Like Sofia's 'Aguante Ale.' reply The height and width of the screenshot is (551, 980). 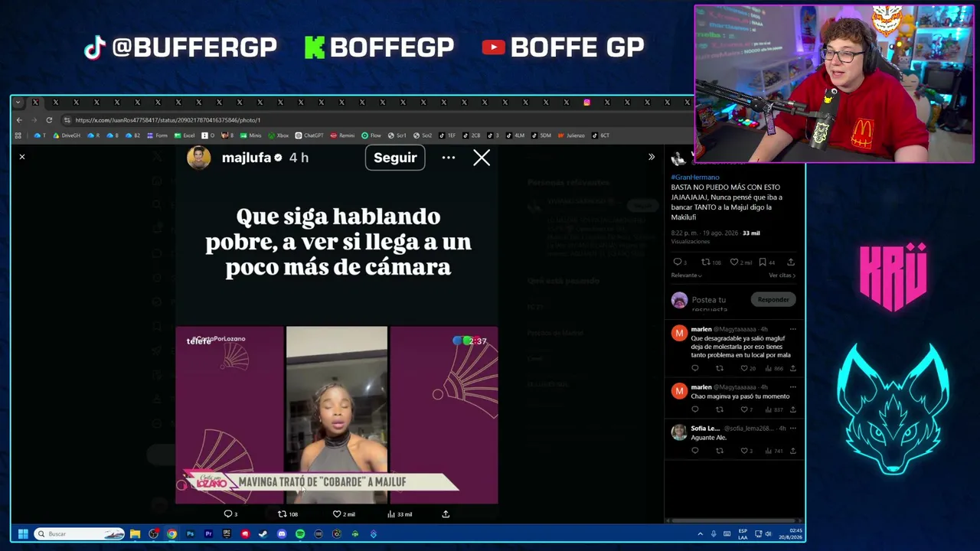click(743, 452)
